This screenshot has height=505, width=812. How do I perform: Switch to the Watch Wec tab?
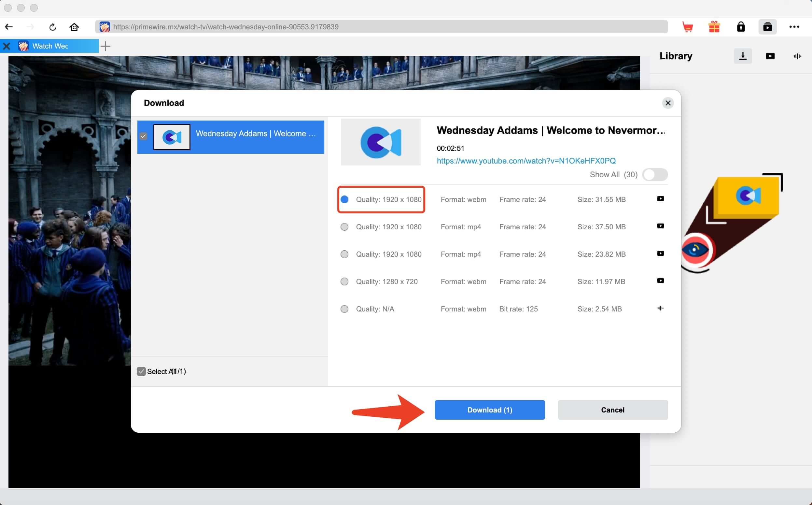(x=50, y=46)
